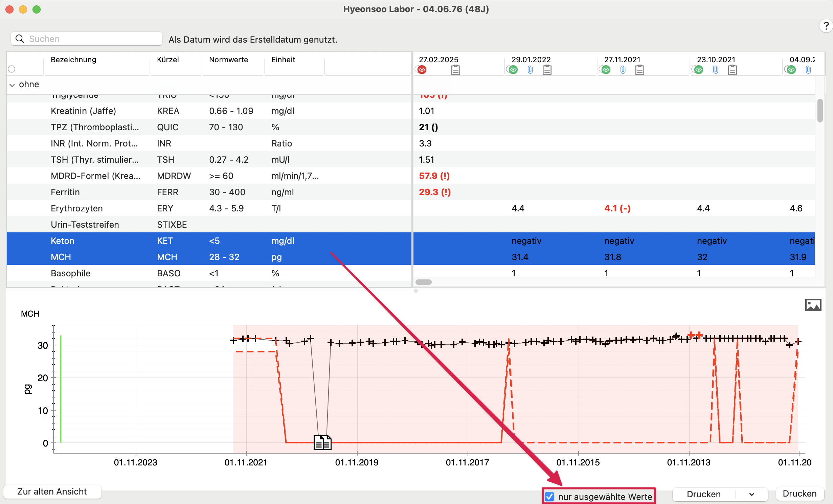Open clipboard report icon for 23.10.2021
The height and width of the screenshot is (504, 833).
point(733,70)
